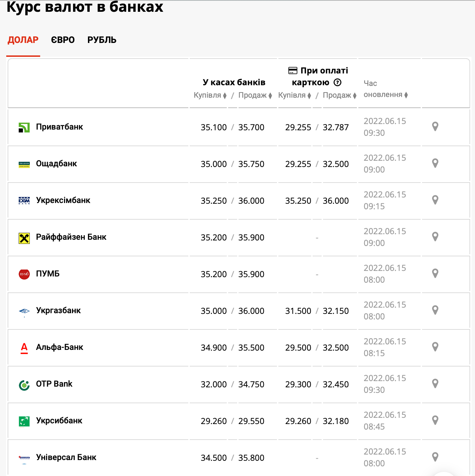Switch to the ЄВРО tab
Image resolution: width=475 pixels, height=476 pixels.
[x=63, y=40]
